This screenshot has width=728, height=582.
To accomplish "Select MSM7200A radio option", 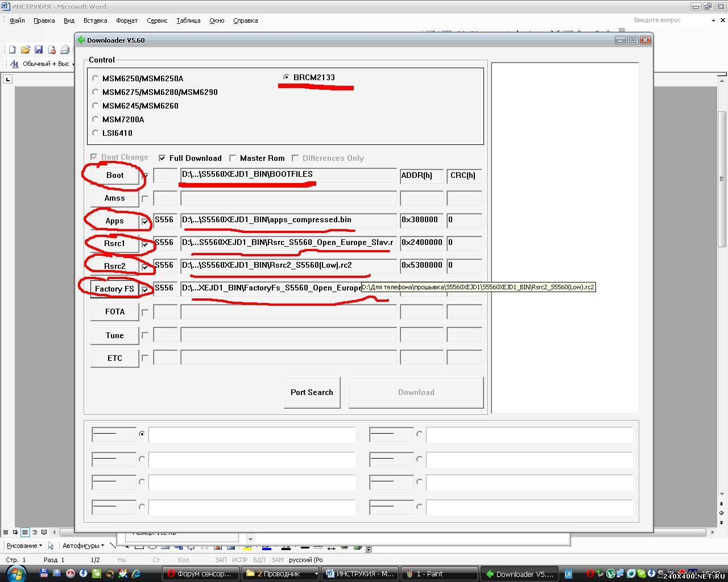I will (96, 119).
